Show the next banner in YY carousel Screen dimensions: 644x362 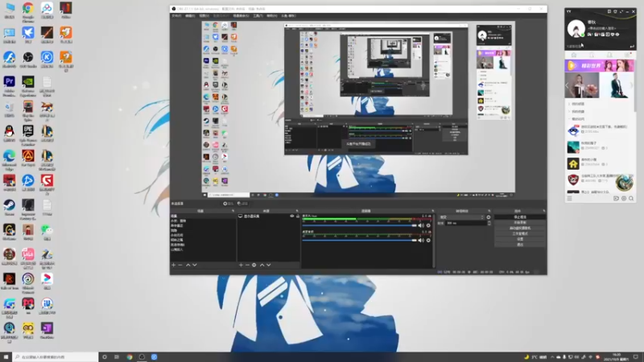pyautogui.click(x=631, y=85)
